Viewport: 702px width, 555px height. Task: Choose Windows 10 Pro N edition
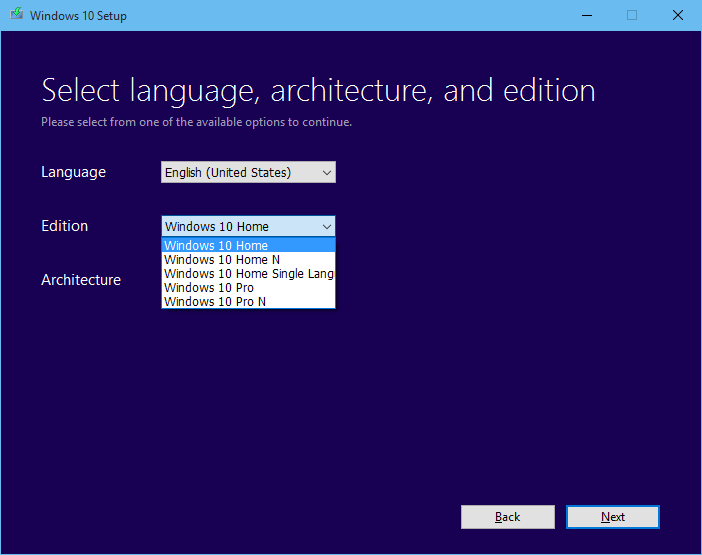coord(248,301)
